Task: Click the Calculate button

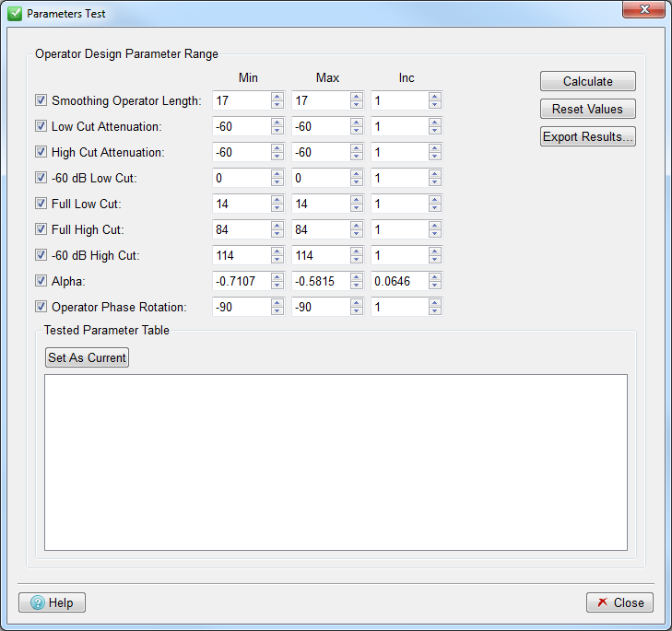Action: click(587, 81)
